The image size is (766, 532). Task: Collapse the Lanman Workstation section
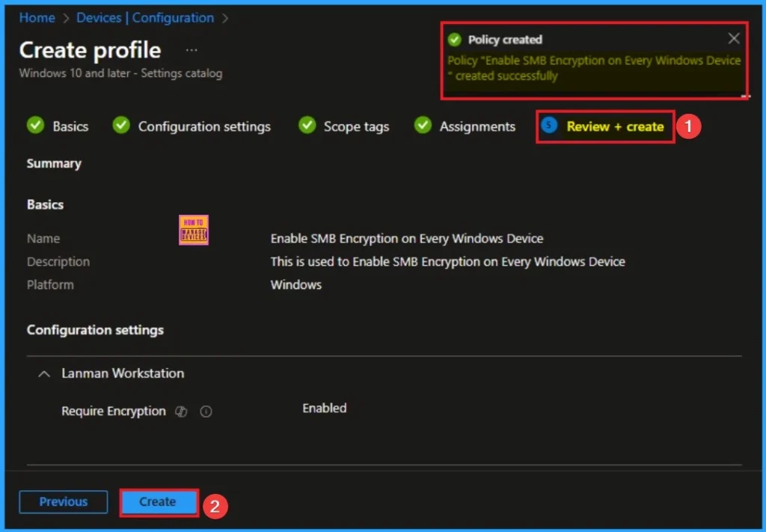tap(46, 373)
